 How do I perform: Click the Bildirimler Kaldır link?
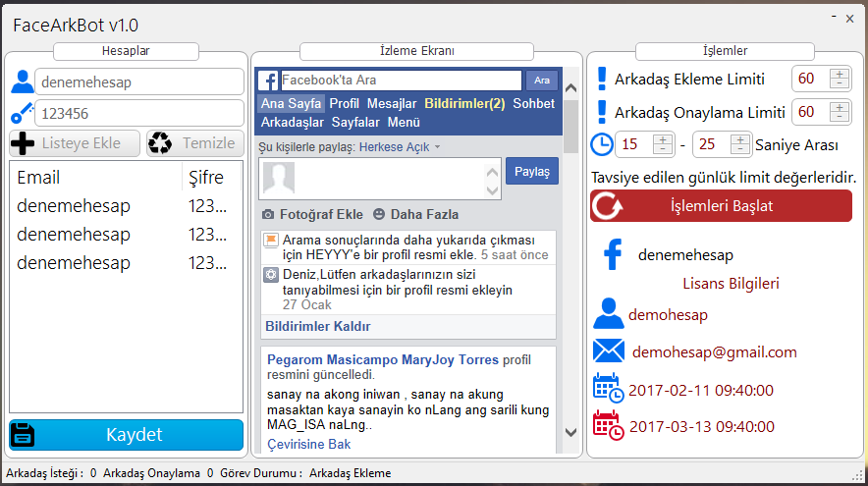pos(318,327)
